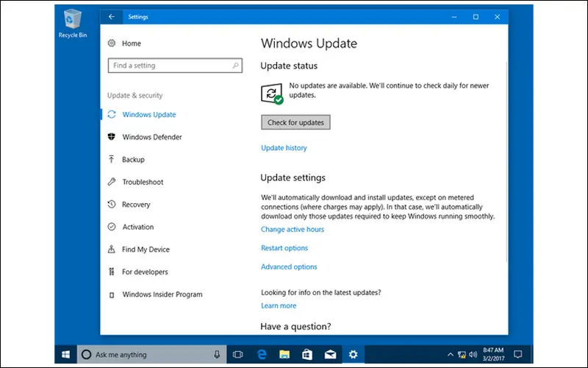
Task: Open the Backup section
Action: (133, 160)
